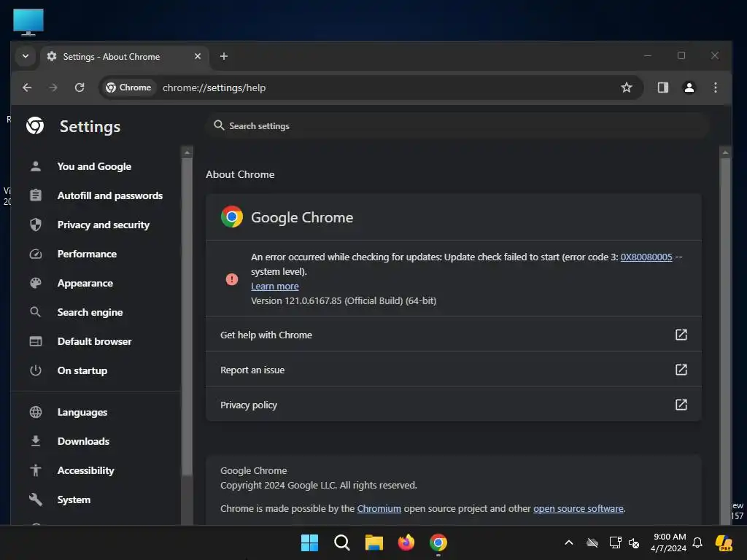Click the Default browser window icon

[36, 341]
